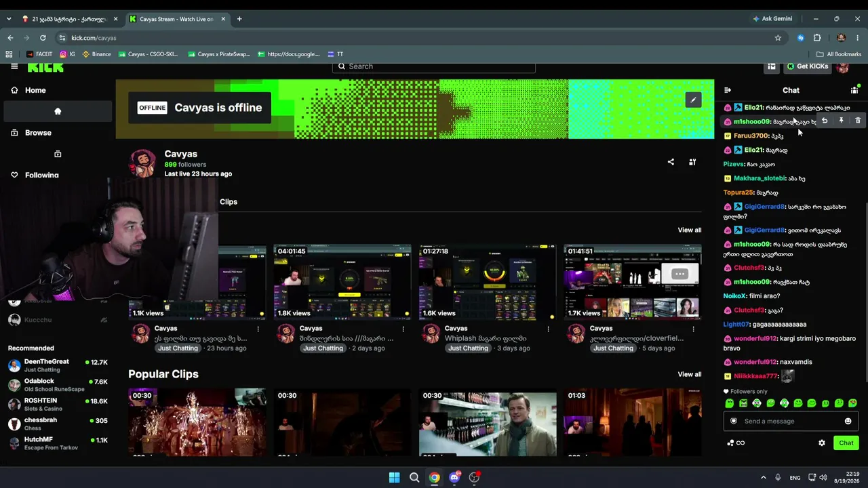
Task: Select the Clips tab
Action: [x=229, y=202]
